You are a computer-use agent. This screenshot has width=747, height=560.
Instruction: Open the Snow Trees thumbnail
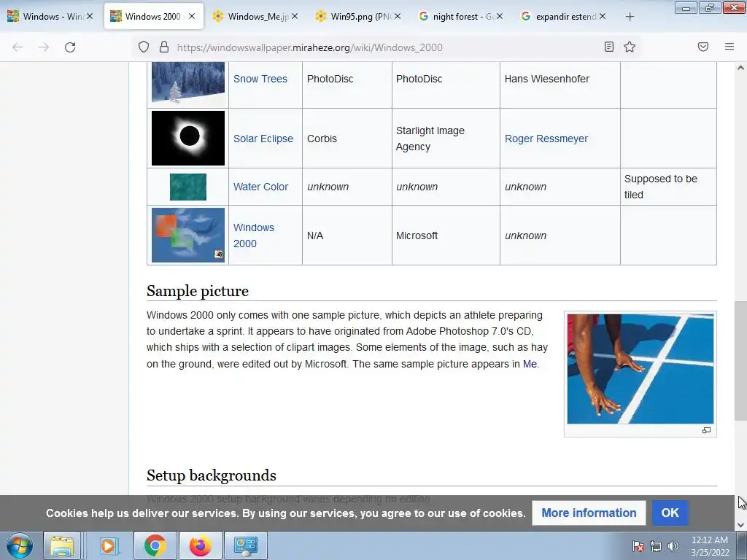pos(188,82)
